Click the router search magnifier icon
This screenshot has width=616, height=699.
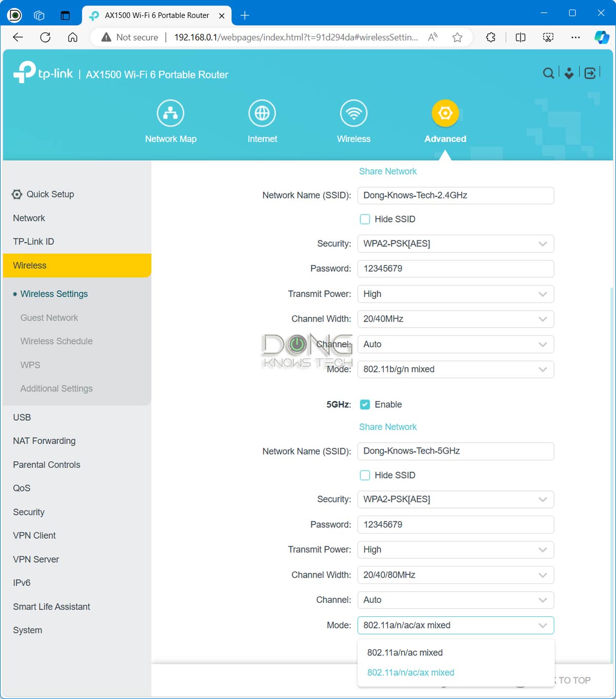548,73
